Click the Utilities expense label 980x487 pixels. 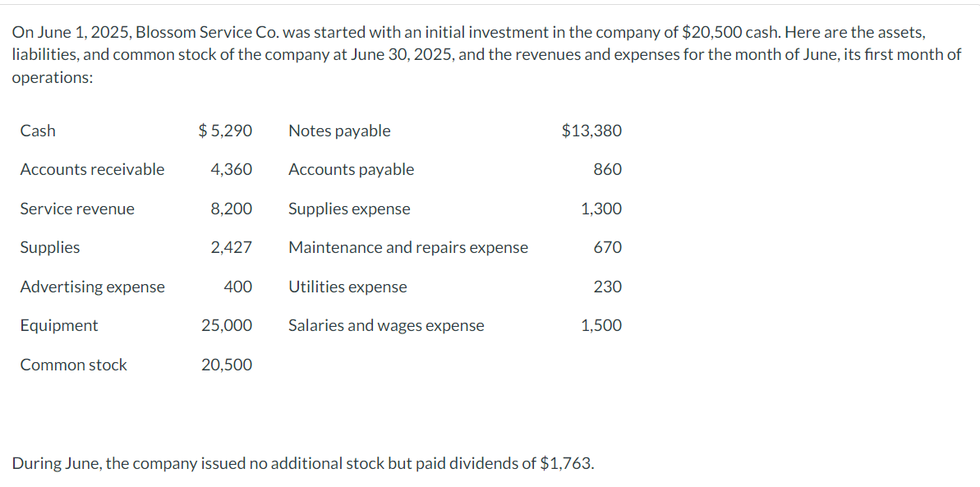(347, 287)
